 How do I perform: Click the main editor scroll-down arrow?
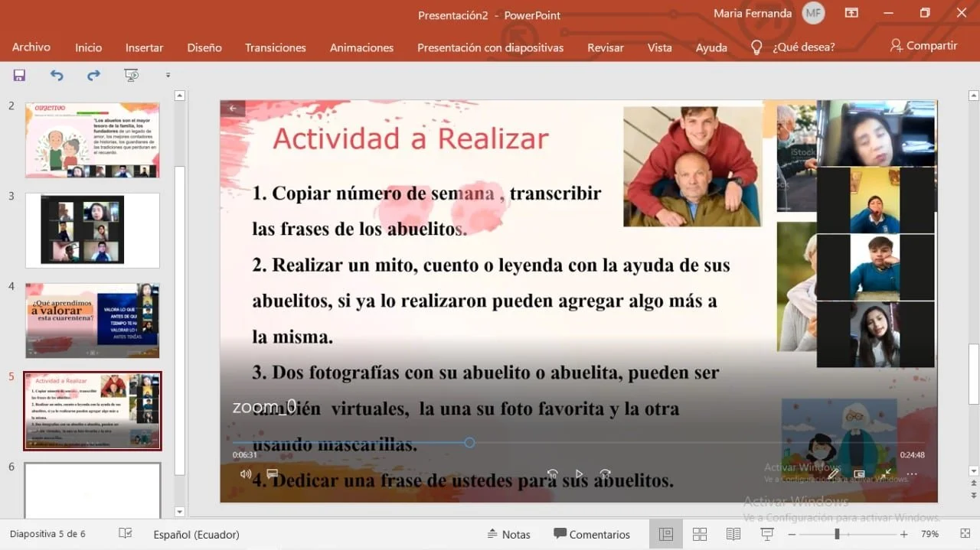(x=974, y=470)
